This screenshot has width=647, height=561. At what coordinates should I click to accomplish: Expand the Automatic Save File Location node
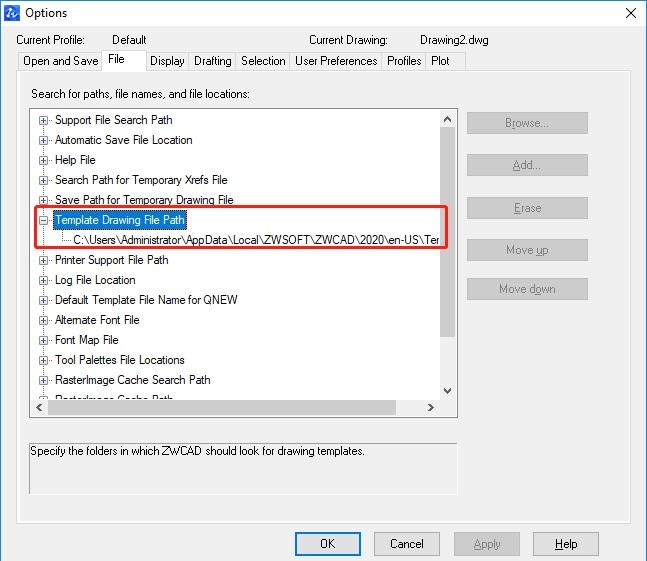pos(44,140)
